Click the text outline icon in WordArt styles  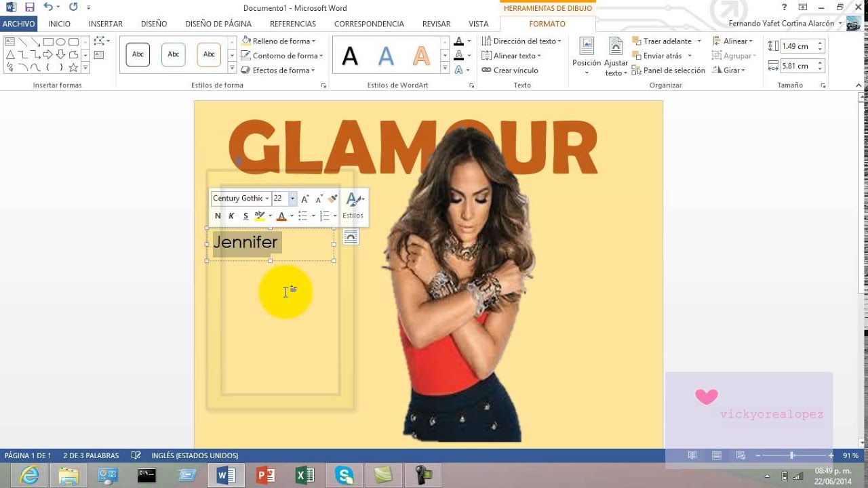pyautogui.click(x=459, y=56)
